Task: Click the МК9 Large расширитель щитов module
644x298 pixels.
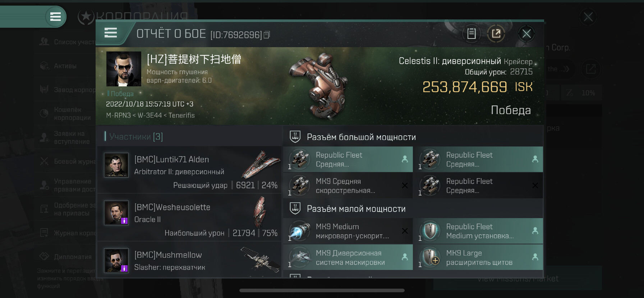Action: [478, 258]
